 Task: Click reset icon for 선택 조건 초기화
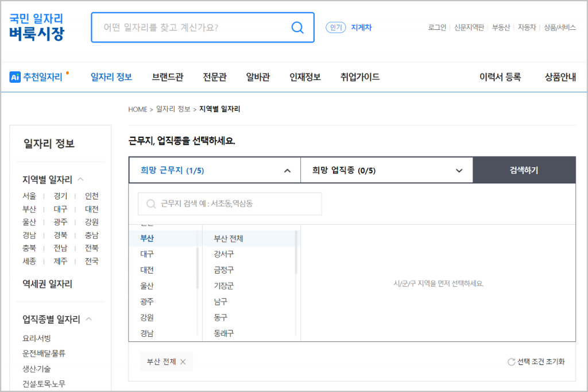pyautogui.click(x=511, y=362)
